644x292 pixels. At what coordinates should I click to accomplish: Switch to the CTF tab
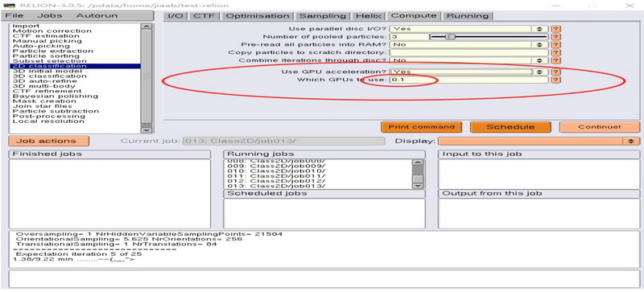[x=204, y=16]
